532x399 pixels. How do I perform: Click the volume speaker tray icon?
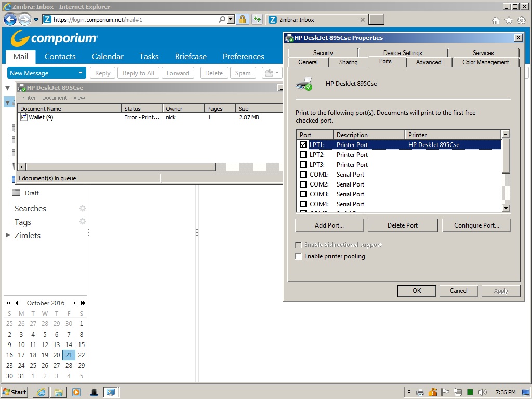pyautogui.click(x=482, y=393)
